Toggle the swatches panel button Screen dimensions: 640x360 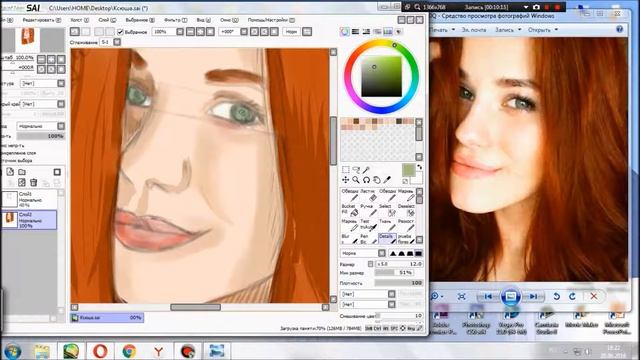click(387, 31)
